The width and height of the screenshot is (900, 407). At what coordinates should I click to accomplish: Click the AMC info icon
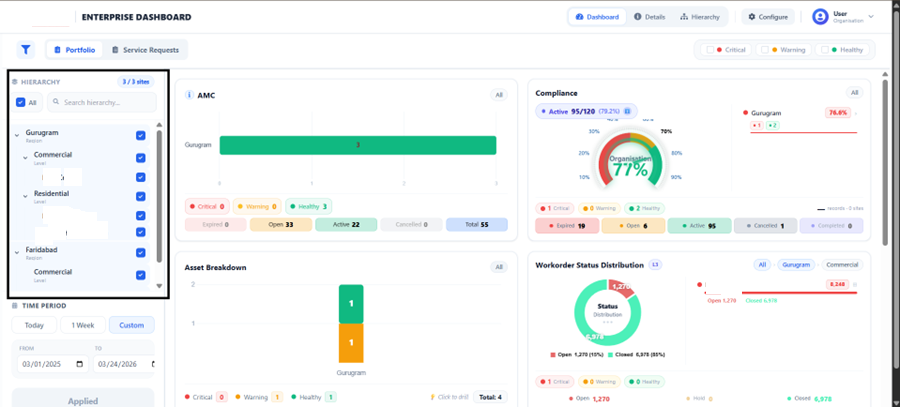pyautogui.click(x=190, y=95)
